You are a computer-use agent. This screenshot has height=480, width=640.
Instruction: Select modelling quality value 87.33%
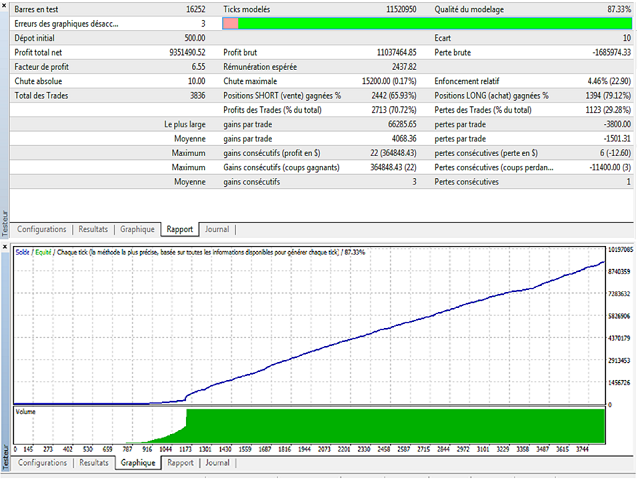click(619, 9)
